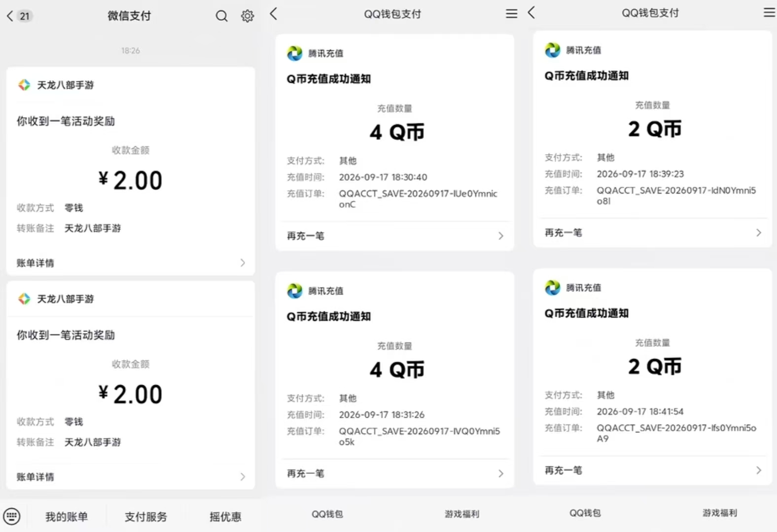Tap the back arrow beside the 21 badge
The width and height of the screenshot is (777, 532).
(x=10, y=16)
